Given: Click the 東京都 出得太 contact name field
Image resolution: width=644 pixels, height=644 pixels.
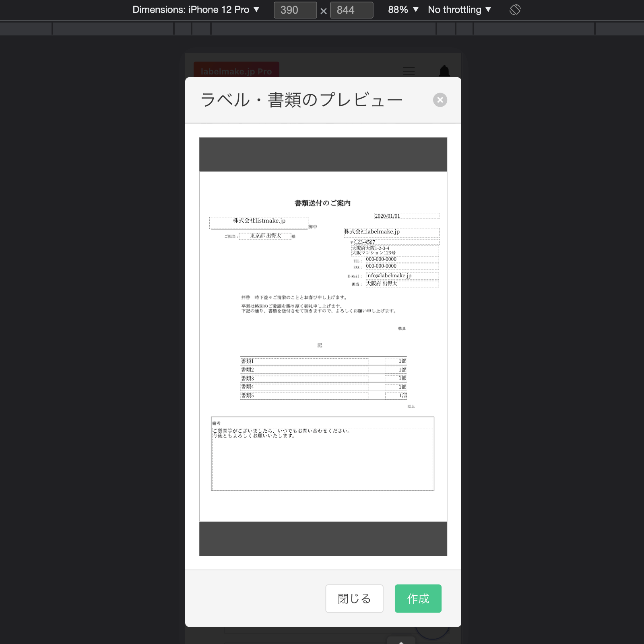Looking at the screenshot, I should point(265,236).
